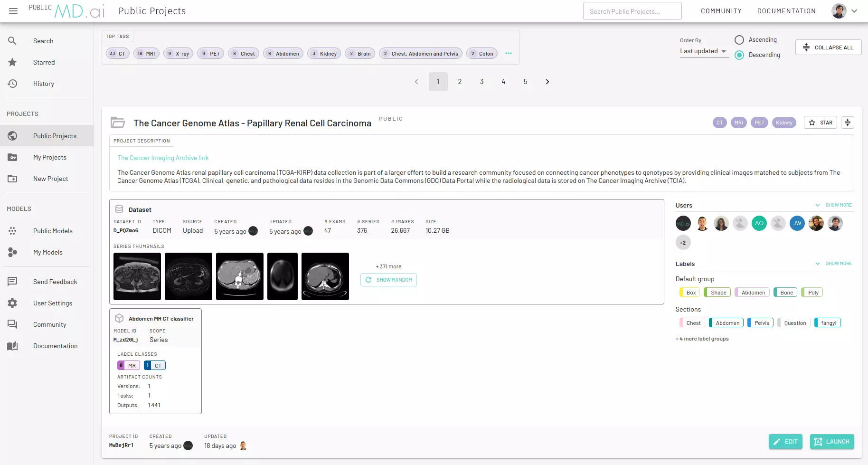Select Ascending sort order
The width and height of the screenshot is (868, 465).
pyautogui.click(x=739, y=40)
